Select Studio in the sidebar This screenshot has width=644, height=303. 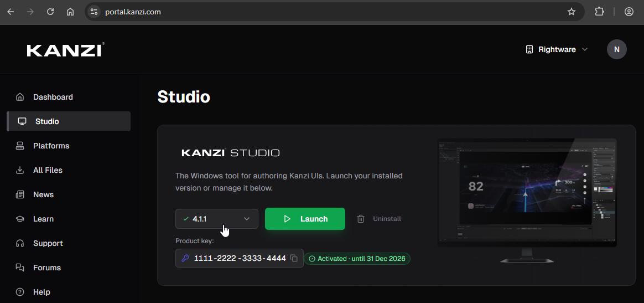tap(69, 121)
